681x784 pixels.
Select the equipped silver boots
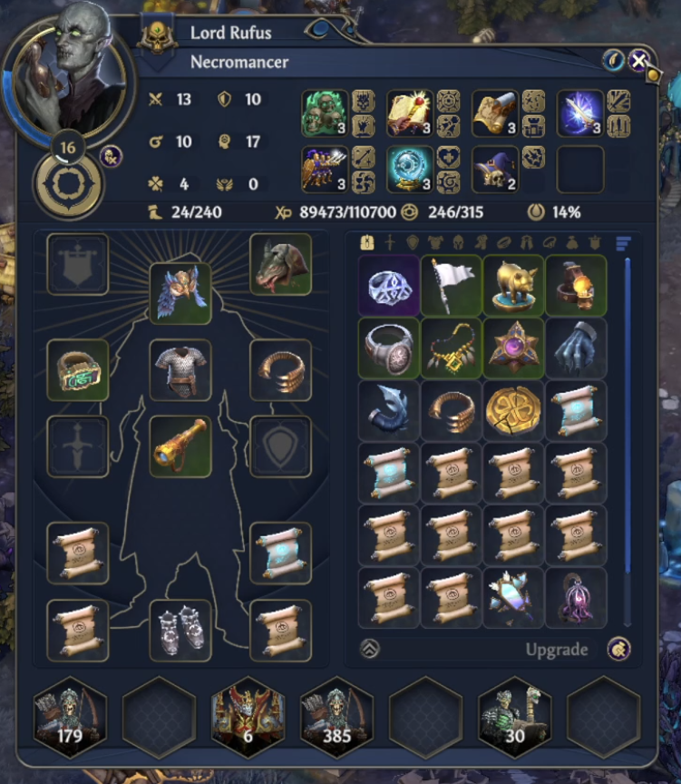click(x=180, y=630)
